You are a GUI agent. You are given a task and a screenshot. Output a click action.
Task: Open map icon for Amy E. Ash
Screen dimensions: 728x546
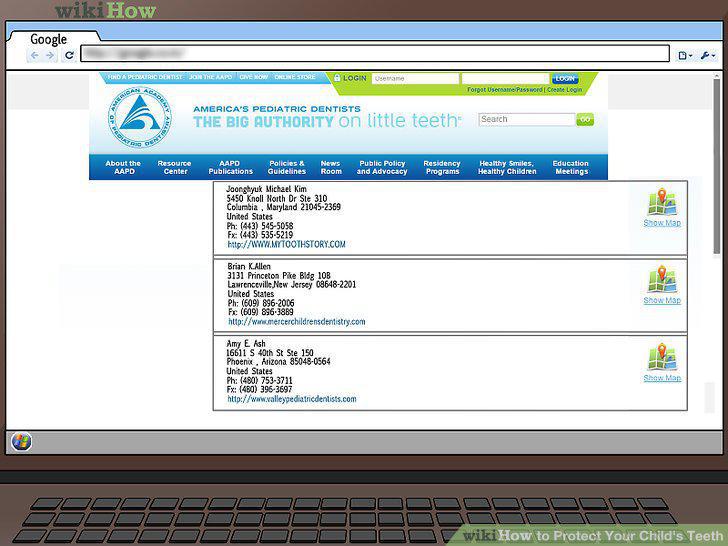click(662, 357)
